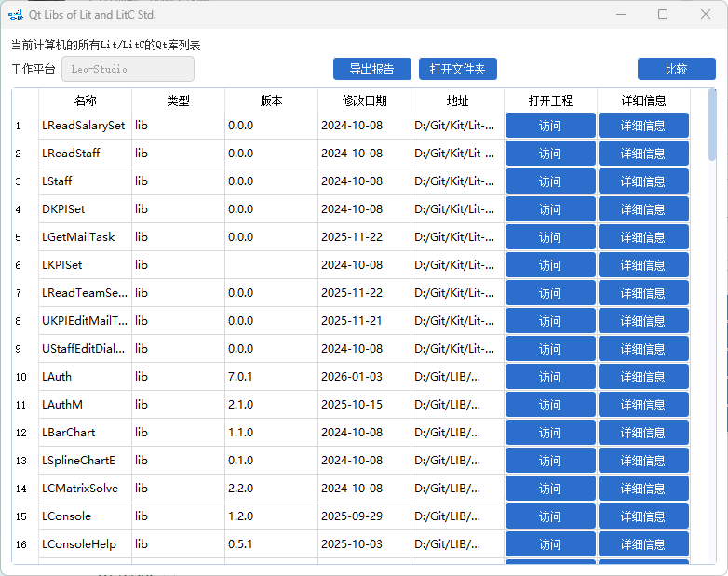This screenshot has width=728, height=576.
Task: Click 访问 in the LConsole row
Action: pos(550,516)
